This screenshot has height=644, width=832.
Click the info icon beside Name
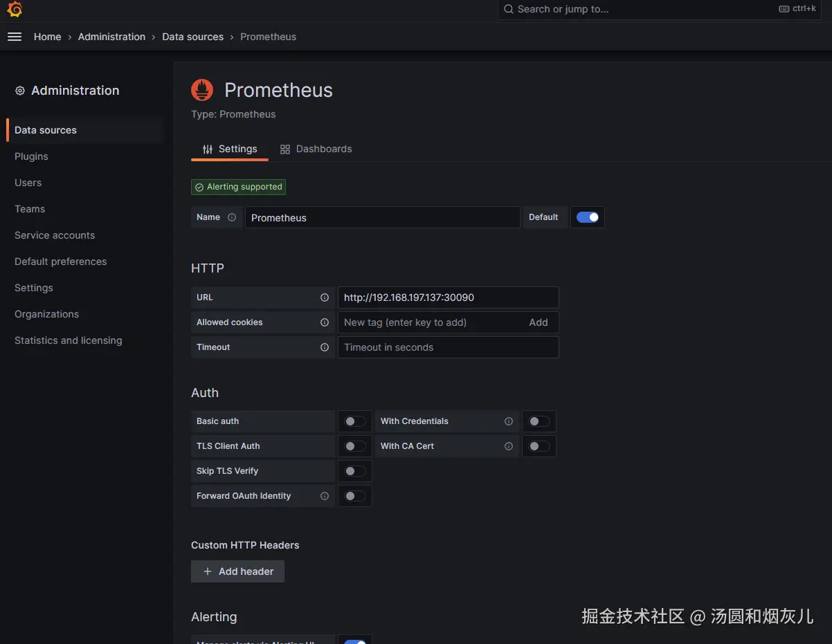[232, 217]
